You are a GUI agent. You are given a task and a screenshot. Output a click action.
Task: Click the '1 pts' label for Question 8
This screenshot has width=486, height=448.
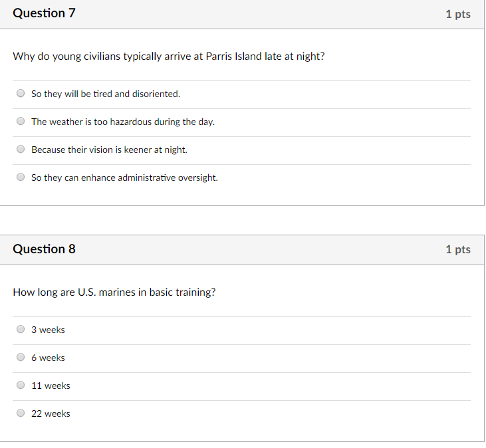458,250
